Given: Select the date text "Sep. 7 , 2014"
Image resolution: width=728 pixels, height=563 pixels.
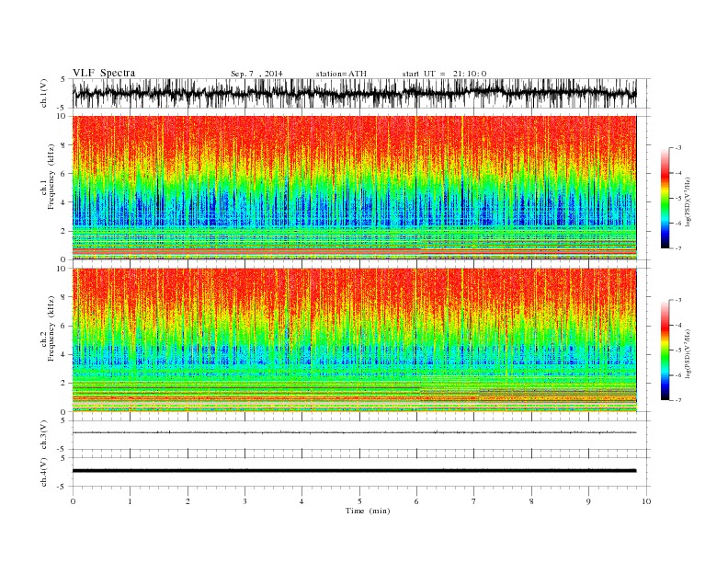Looking at the screenshot, I should tap(256, 74).
